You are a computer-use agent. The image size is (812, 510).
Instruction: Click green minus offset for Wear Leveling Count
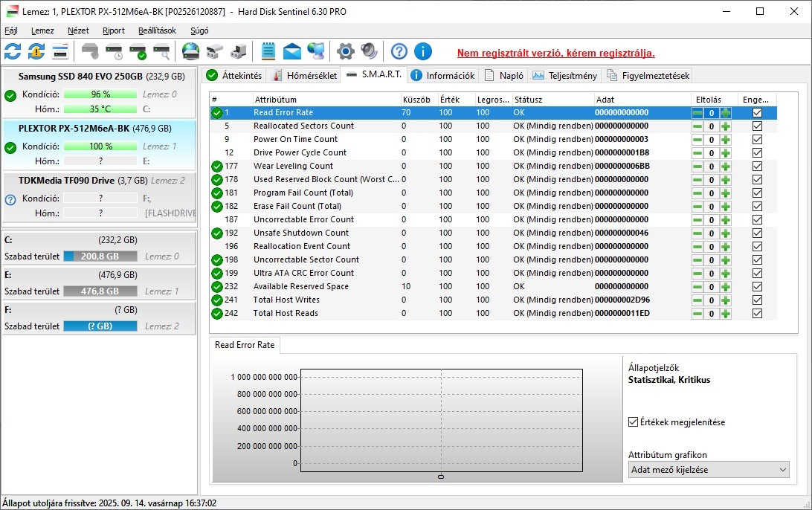click(697, 167)
